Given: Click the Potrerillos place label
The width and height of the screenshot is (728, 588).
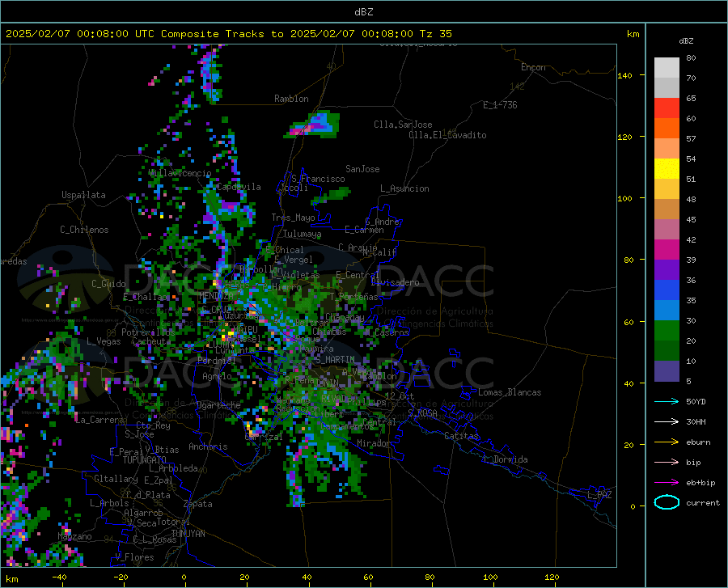Looking at the screenshot, I should [148, 332].
